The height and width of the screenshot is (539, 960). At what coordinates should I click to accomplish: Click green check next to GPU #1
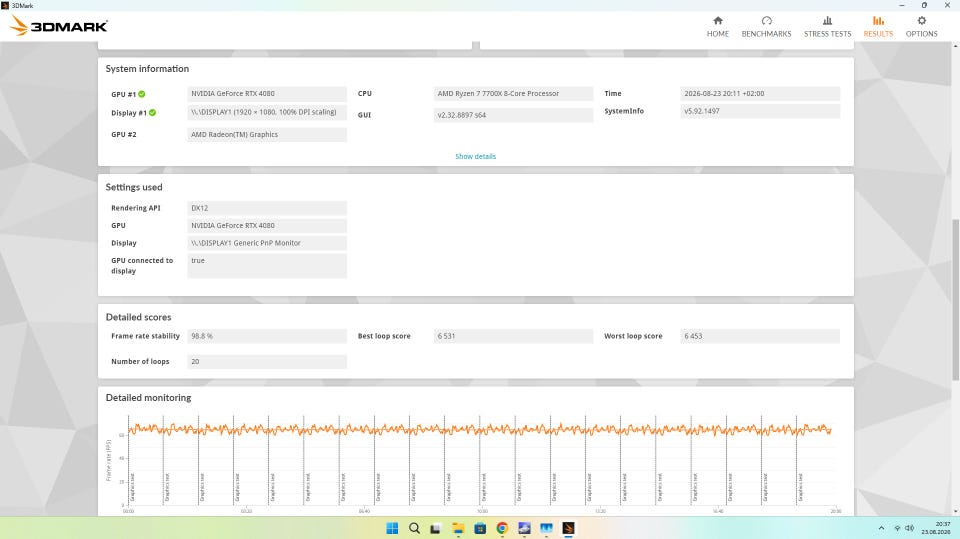pyautogui.click(x=141, y=94)
